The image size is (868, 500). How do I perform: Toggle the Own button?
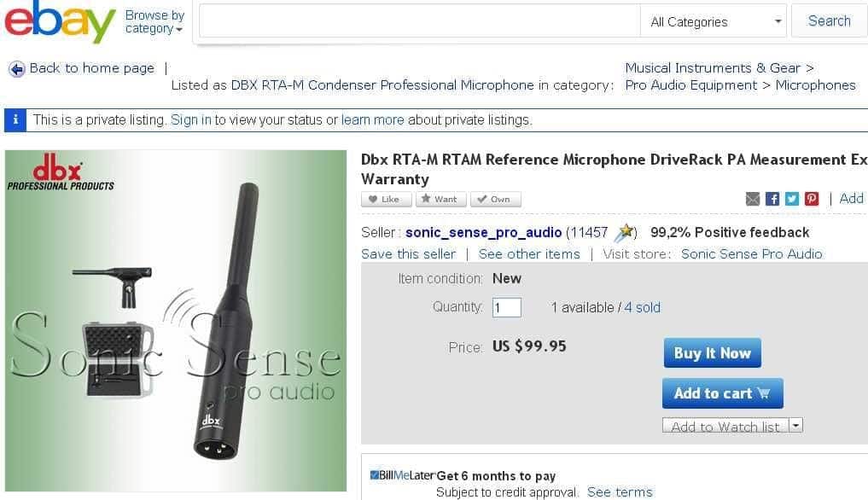(x=495, y=200)
